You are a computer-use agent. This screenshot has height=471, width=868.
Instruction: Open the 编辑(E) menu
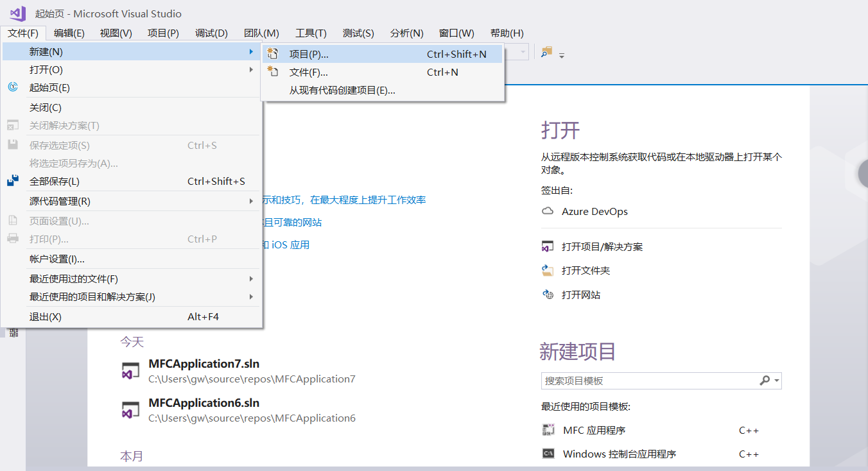pyautogui.click(x=69, y=33)
